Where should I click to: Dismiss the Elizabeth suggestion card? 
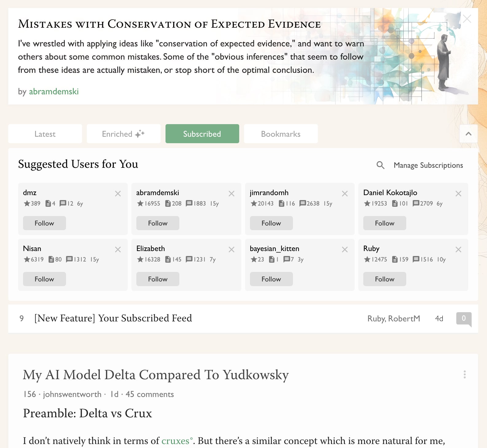tap(232, 250)
